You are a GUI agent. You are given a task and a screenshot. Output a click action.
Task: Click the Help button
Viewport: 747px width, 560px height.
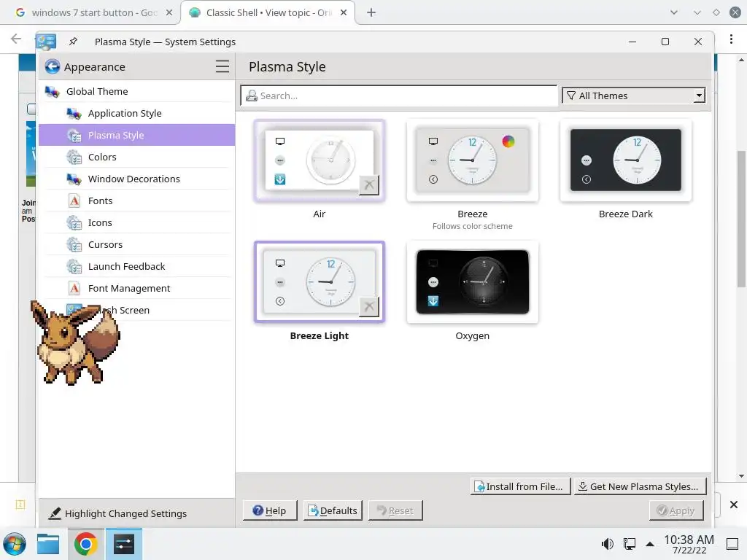(270, 510)
